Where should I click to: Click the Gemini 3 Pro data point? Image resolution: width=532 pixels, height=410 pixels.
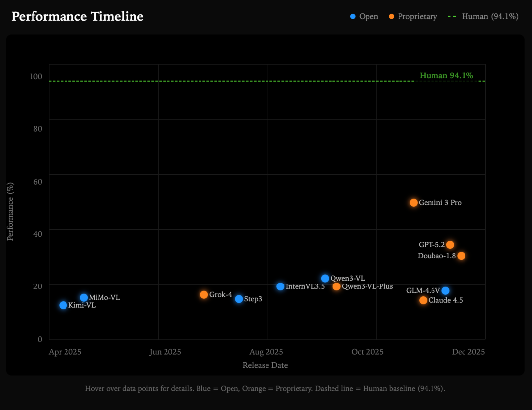click(414, 203)
